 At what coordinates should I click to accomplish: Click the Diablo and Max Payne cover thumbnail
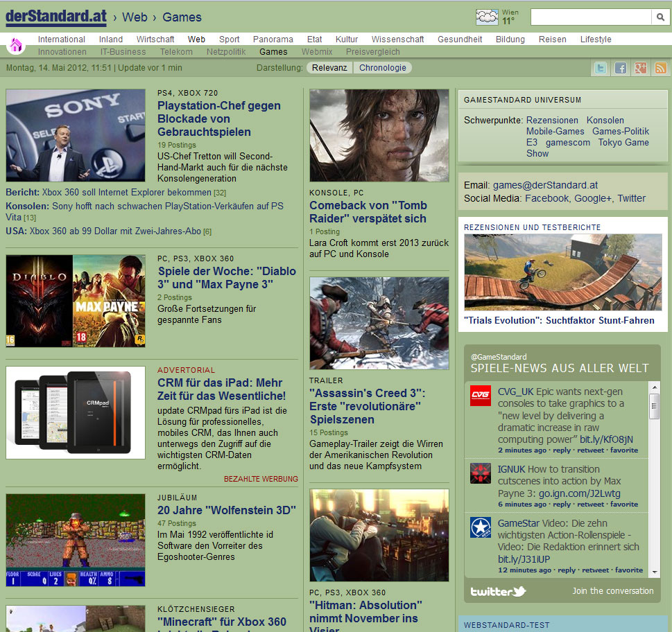pos(76,301)
